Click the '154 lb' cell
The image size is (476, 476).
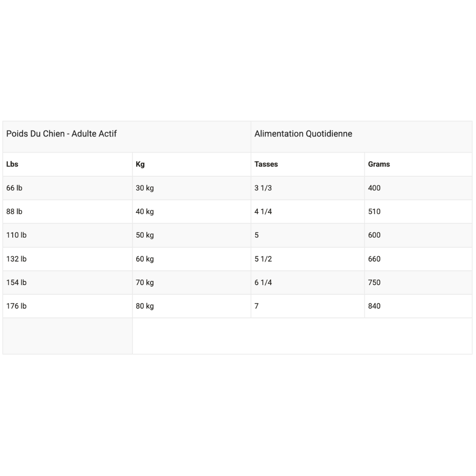tap(67, 283)
